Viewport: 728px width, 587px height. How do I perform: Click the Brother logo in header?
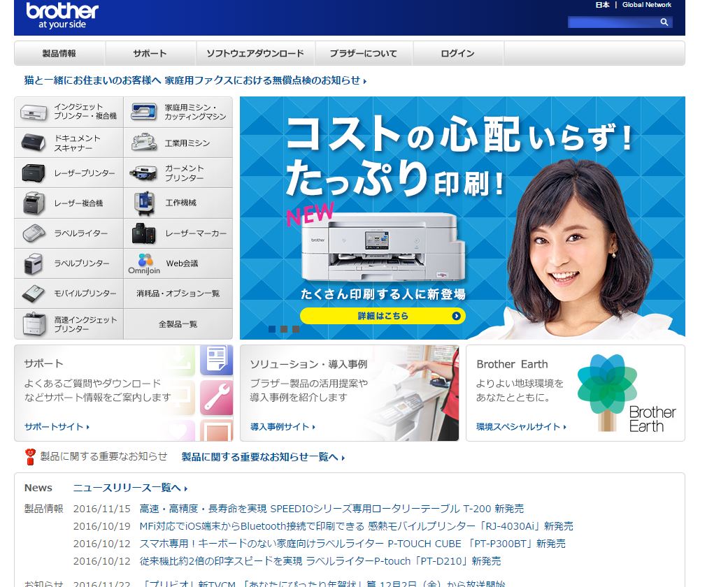(62, 16)
